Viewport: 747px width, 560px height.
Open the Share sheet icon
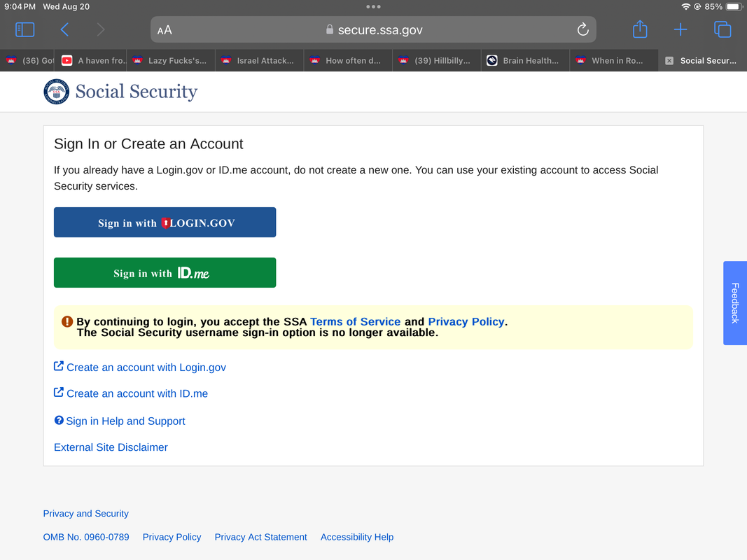tap(640, 29)
